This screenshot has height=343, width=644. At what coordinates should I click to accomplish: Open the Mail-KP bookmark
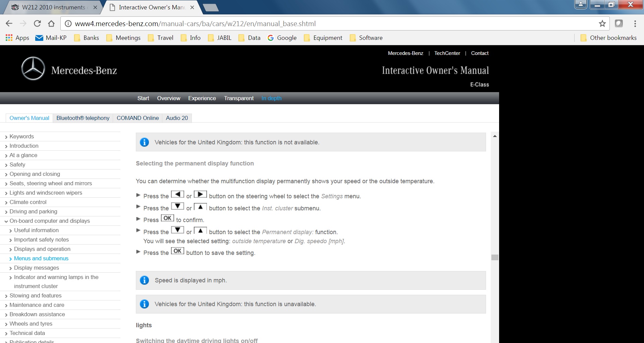[x=51, y=38]
